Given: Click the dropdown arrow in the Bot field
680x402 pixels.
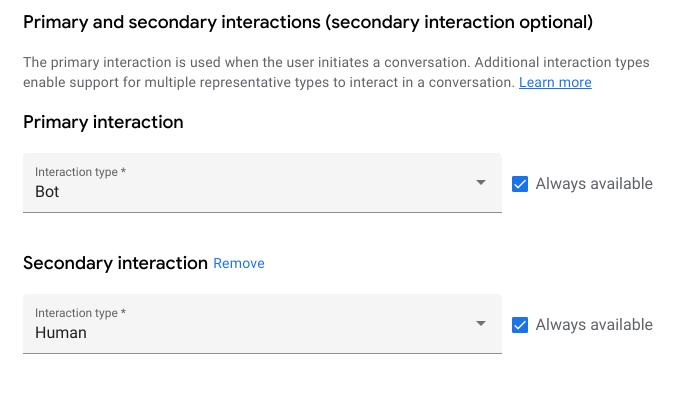Looking at the screenshot, I should (x=481, y=183).
